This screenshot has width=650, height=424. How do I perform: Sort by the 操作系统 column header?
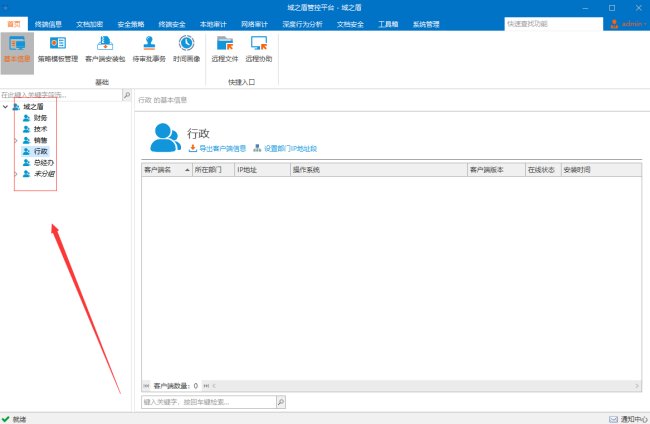[x=378, y=170]
